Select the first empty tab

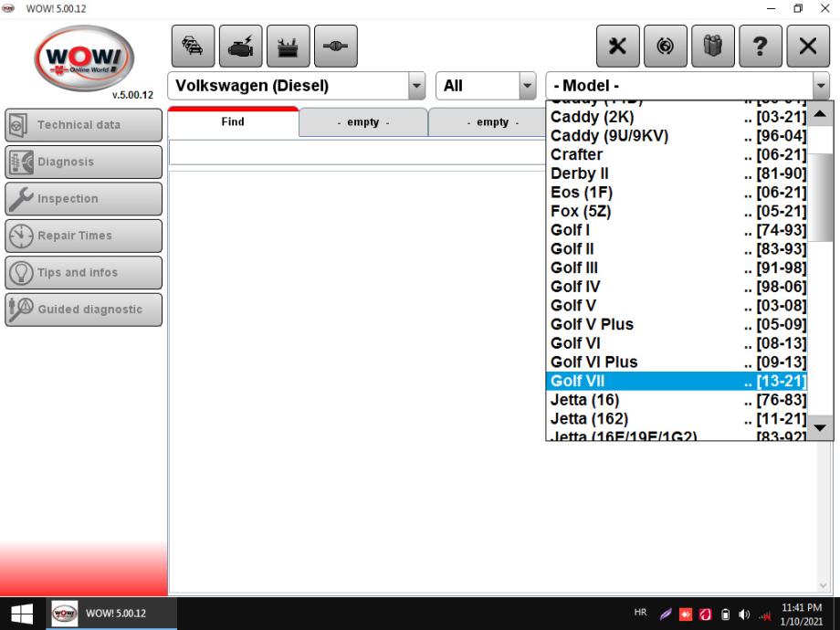[x=363, y=122]
